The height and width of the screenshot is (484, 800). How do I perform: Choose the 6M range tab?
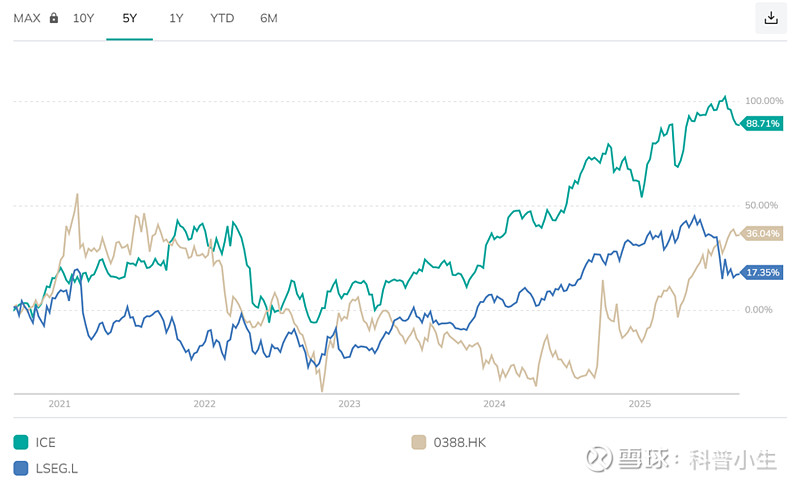pos(268,18)
